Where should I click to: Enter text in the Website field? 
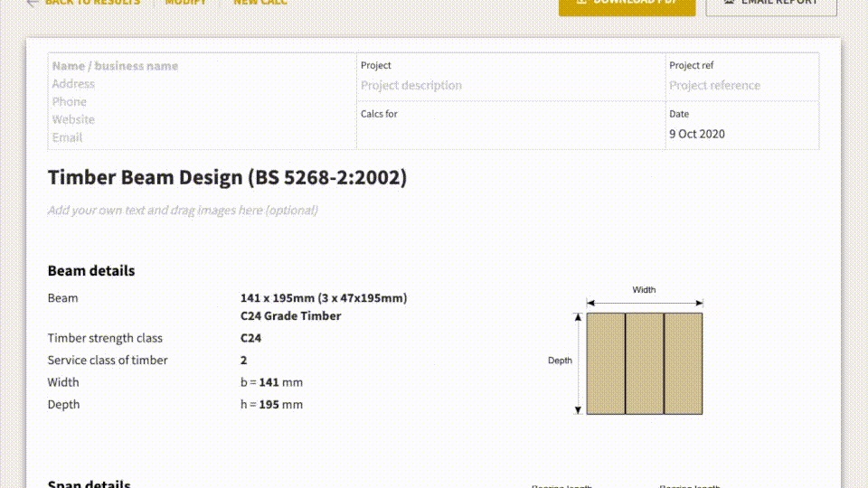tap(73, 119)
